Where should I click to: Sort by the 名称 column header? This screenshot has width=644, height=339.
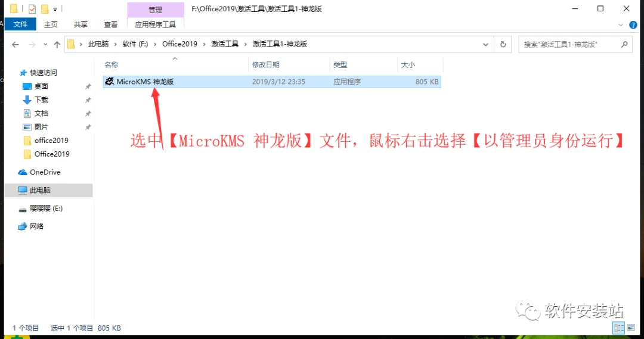pyautogui.click(x=112, y=65)
